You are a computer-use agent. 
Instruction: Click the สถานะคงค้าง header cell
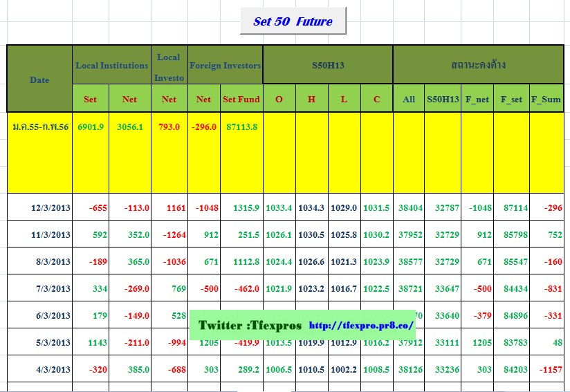(x=477, y=66)
